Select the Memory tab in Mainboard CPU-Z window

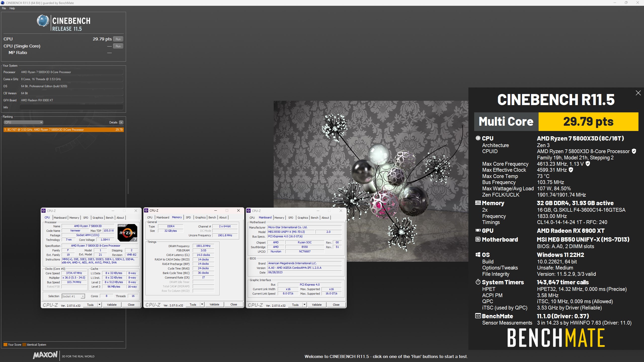tap(279, 218)
